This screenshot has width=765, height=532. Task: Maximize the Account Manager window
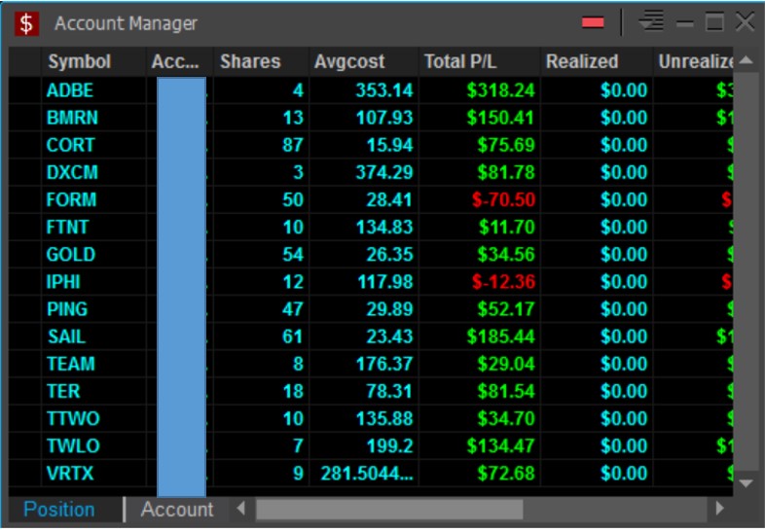click(714, 22)
